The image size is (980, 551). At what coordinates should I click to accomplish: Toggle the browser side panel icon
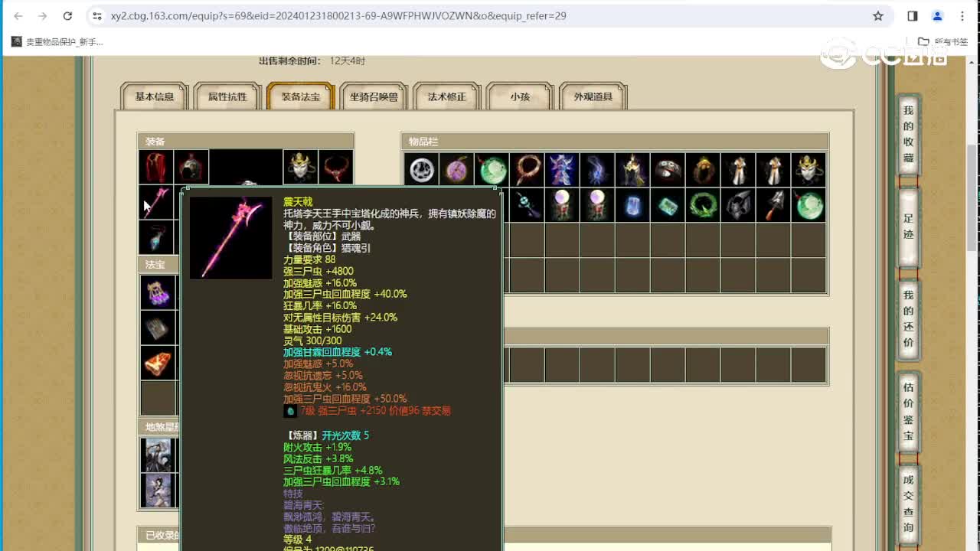click(x=913, y=15)
